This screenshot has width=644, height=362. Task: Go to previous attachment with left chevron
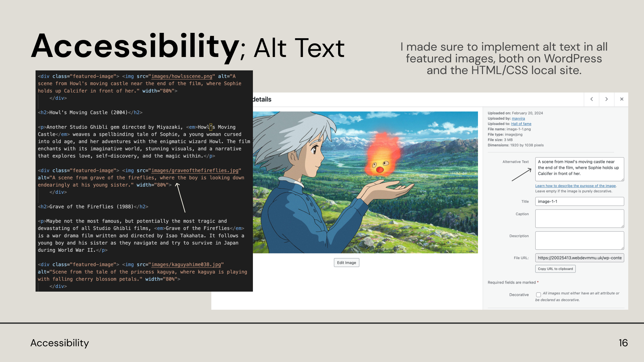[x=592, y=99]
